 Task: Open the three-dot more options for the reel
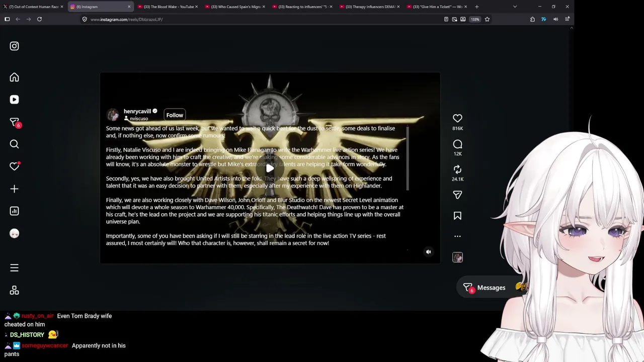[x=457, y=236]
